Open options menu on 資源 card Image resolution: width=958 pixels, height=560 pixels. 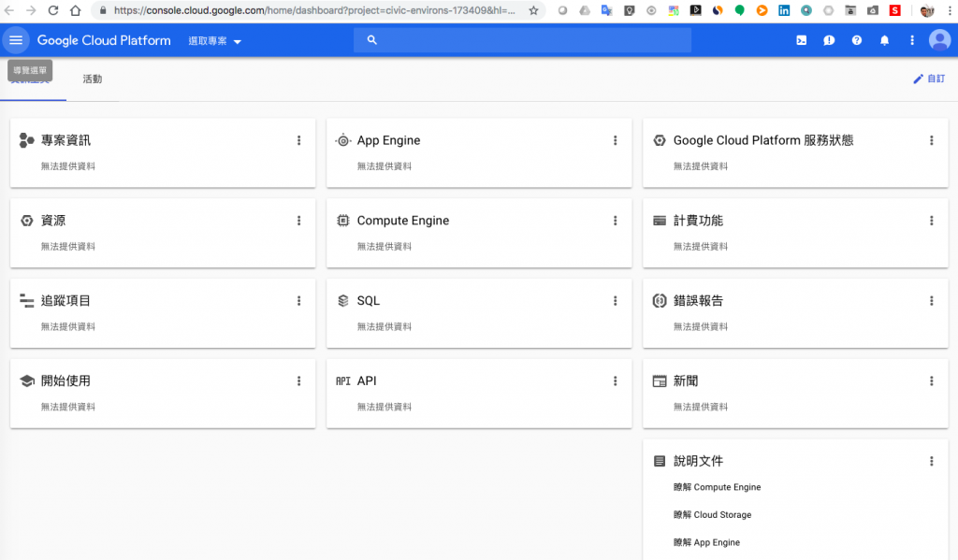coord(298,221)
